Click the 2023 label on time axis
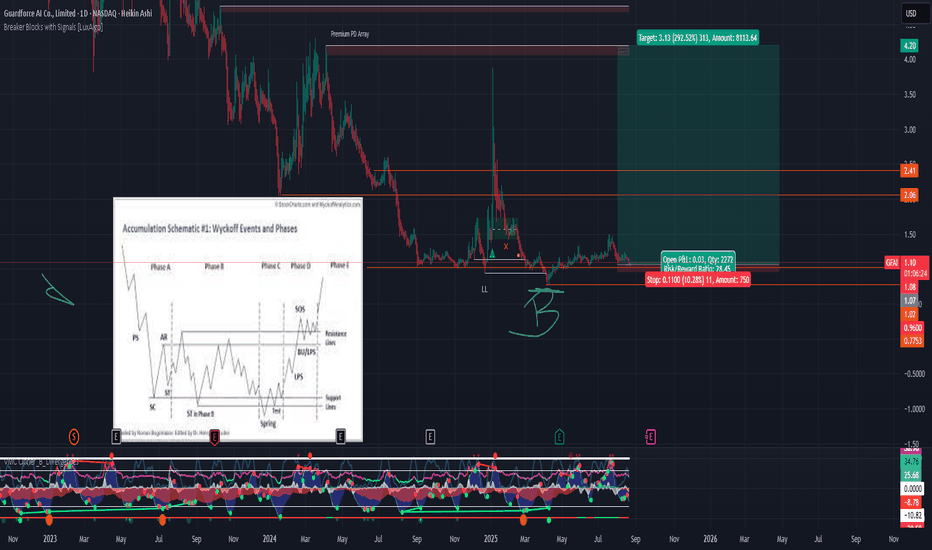 coord(50,539)
